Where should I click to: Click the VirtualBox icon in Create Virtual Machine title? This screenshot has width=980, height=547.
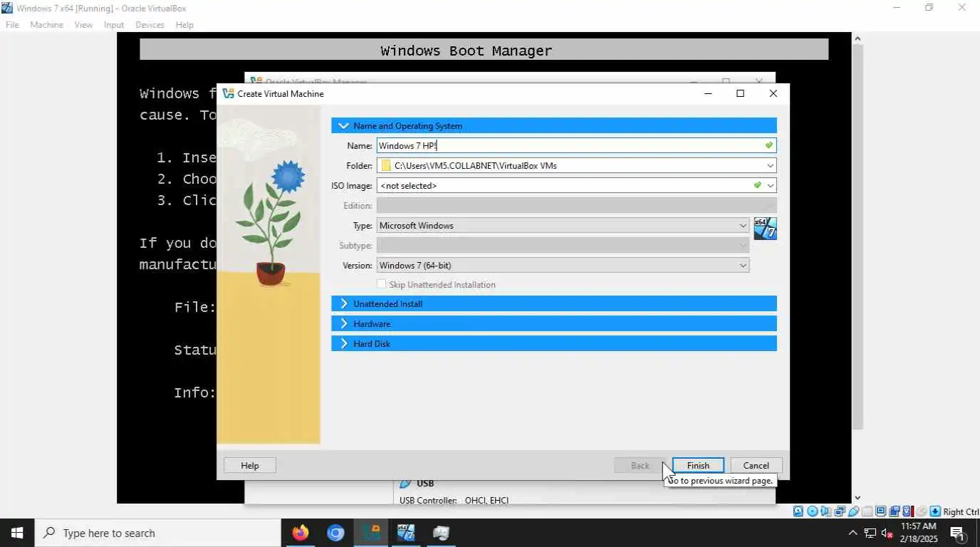228,93
